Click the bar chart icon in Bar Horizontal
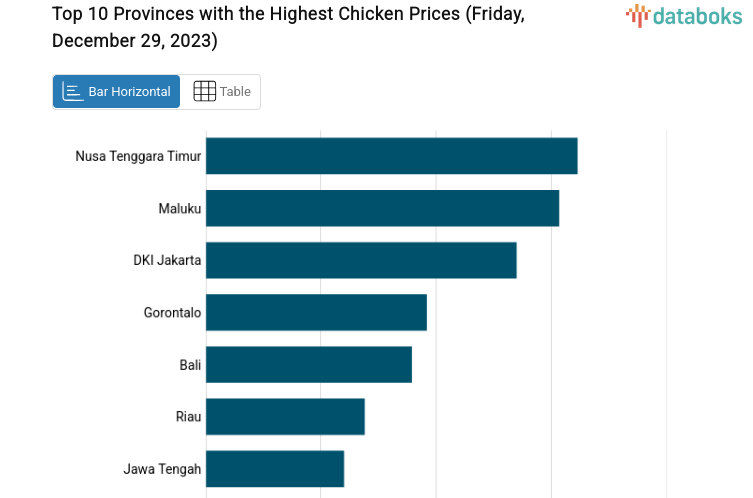The width and height of the screenshot is (753, 498). pos(73,91)
